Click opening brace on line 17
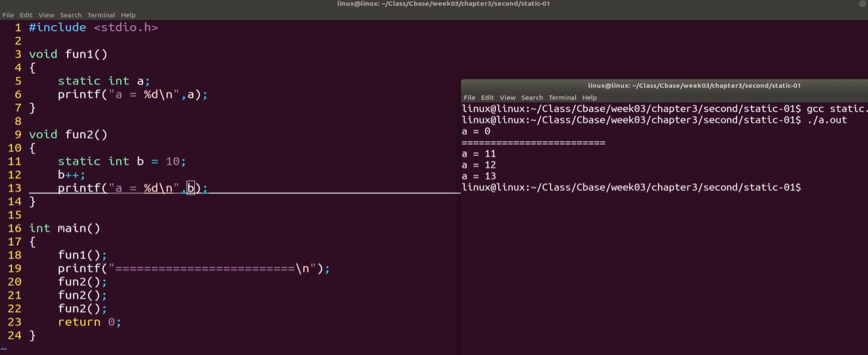 click(x=32, y=242)
